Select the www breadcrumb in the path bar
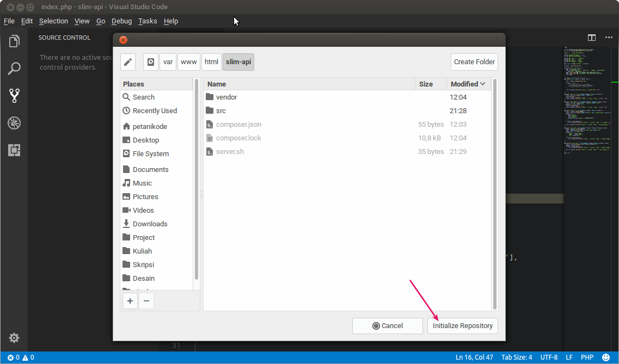 coord(189,61)
